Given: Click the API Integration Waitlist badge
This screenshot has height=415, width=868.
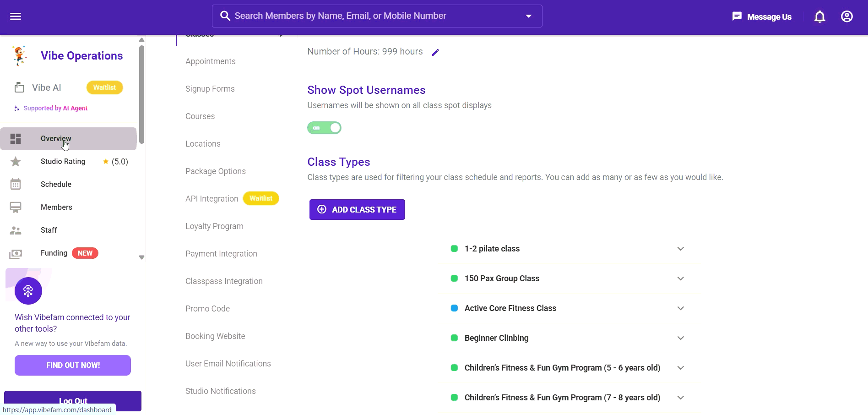Looking at the screenshot, I should pos(261,198).
